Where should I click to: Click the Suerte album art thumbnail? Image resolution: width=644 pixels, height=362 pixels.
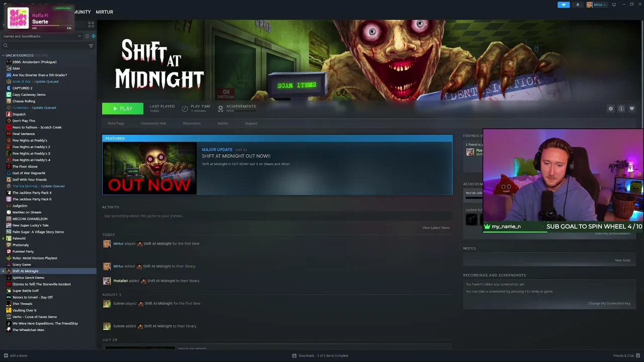coord(18,18)
